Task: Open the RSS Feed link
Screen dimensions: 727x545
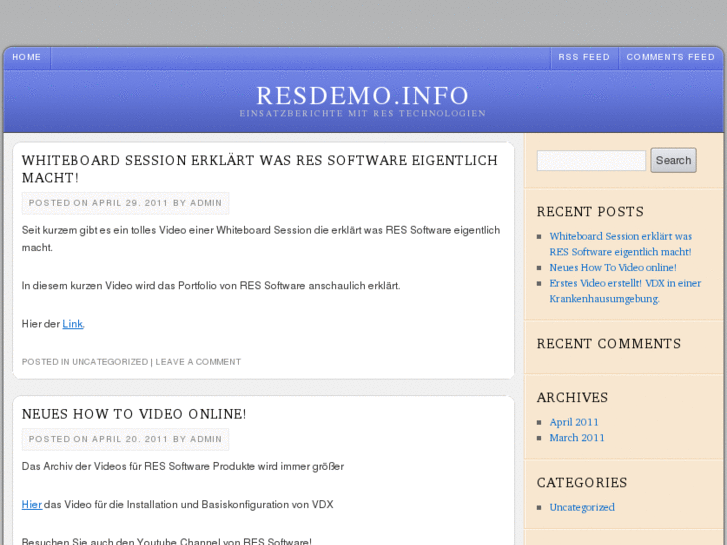Action: coord(584,57)
